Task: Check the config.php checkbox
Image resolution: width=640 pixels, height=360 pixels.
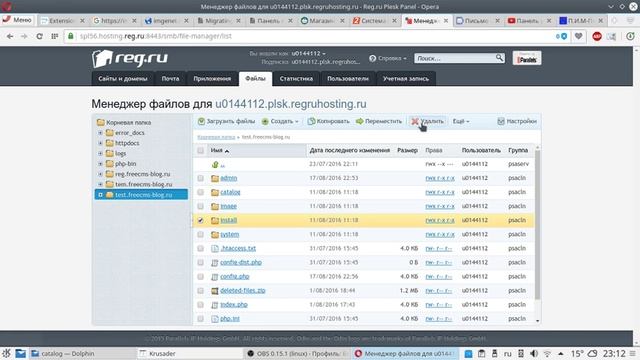Action: (200, 277)
